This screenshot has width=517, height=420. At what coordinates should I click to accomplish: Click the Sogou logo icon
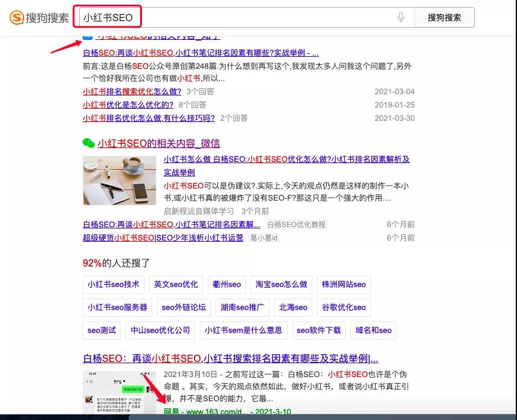coord(16,18)
